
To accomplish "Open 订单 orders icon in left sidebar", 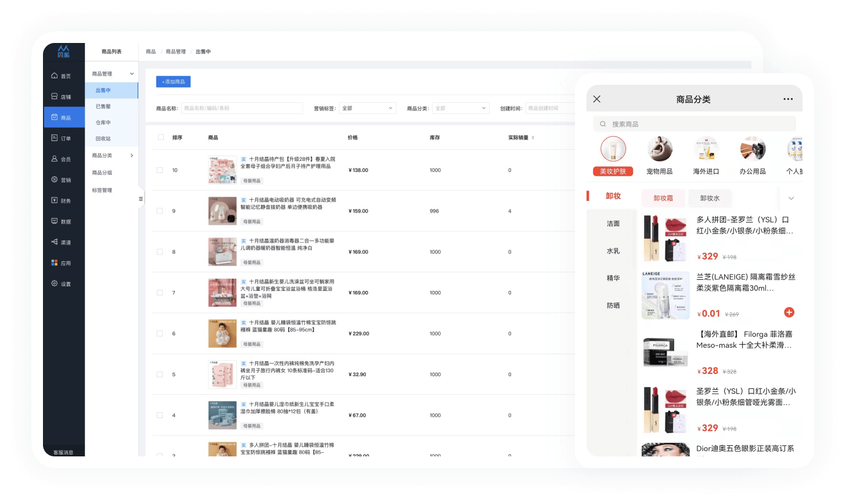I will click(x=55, y=138).
